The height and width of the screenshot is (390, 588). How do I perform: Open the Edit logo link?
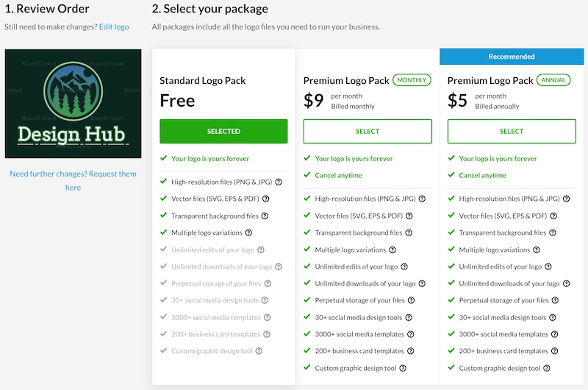click(x=114, y=26)
